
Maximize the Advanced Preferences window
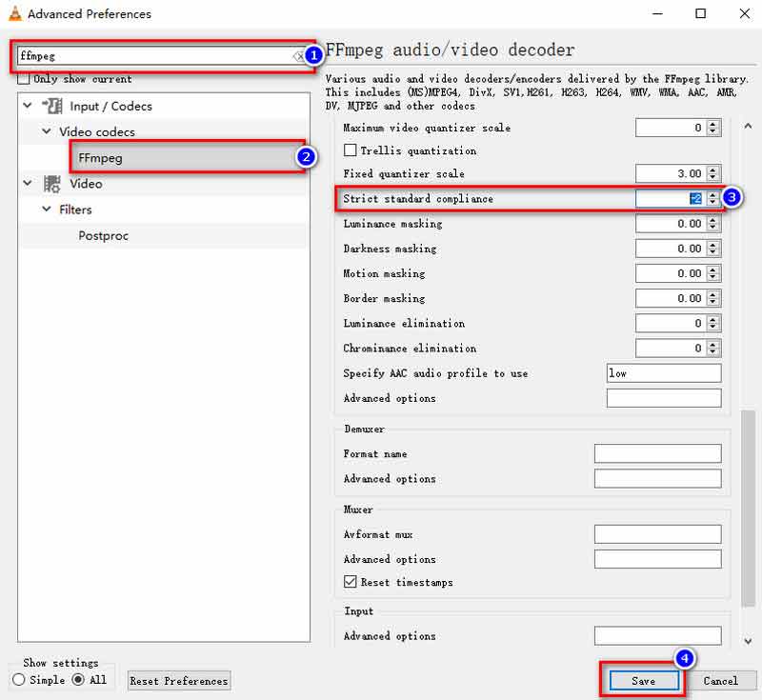coord(701,13)
